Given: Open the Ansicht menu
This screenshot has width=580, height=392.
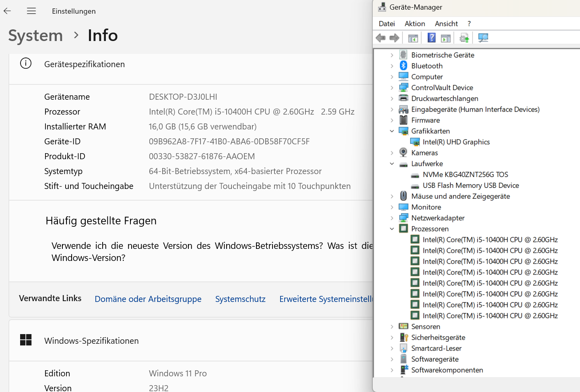Looking at the screenshot, I should [x=446, y=24].
